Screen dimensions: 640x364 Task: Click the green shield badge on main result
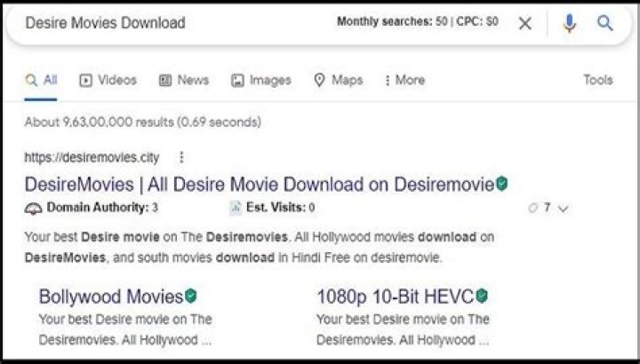click(x=502, y=184)
